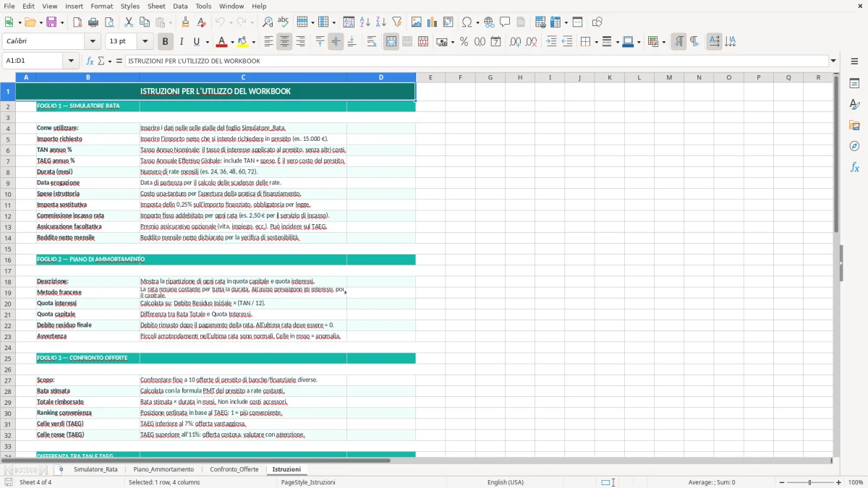Screen dimensions: 868x488
Task: Expand the Name Box dropdown
Action: point(72,61)
